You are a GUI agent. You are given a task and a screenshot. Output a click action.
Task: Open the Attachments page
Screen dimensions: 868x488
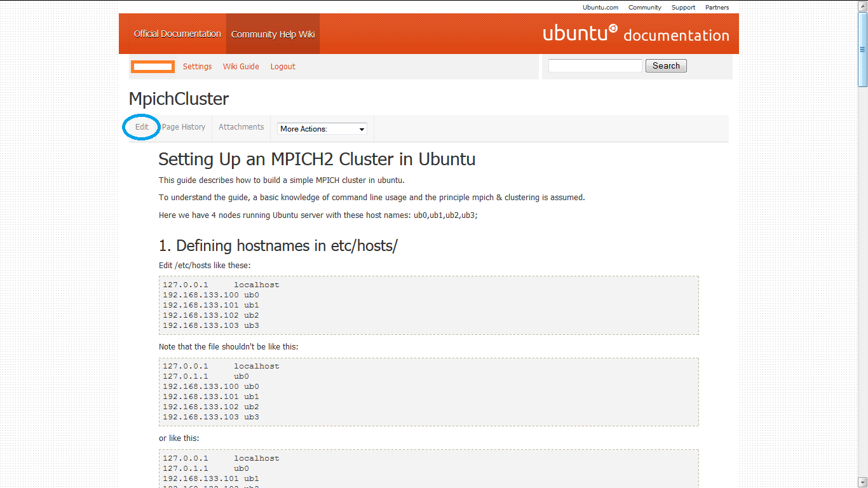pos(241,127)
